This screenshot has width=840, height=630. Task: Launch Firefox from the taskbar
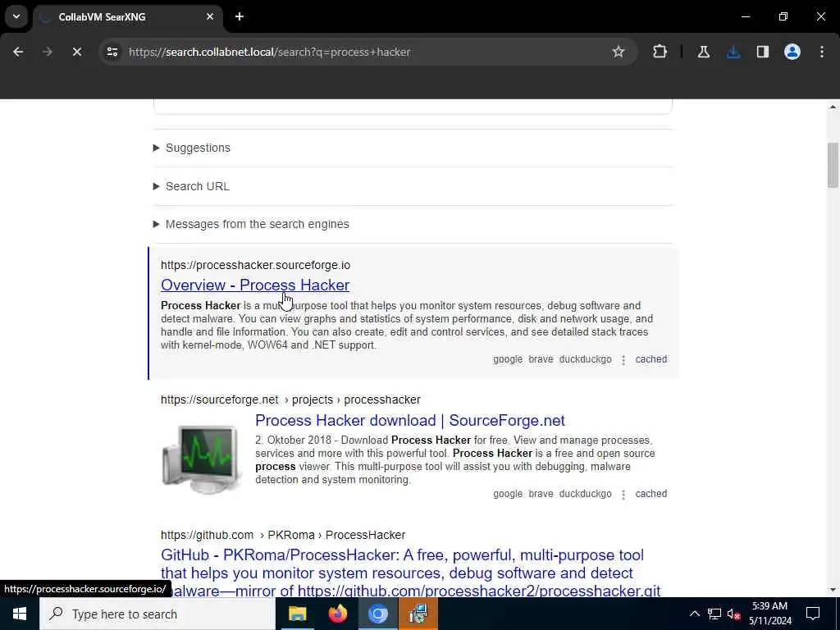click(x=337, y=614)
